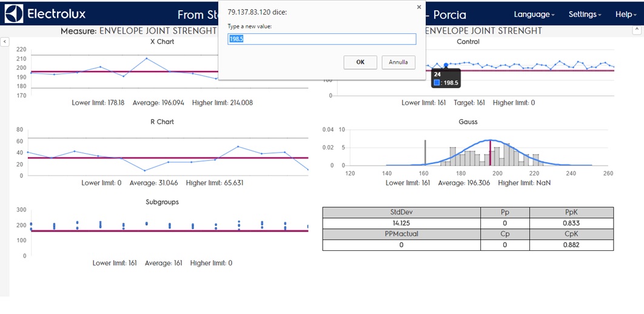Click the X Chart title
Viewport: 644px width, 314px height.
click(162, 42)
